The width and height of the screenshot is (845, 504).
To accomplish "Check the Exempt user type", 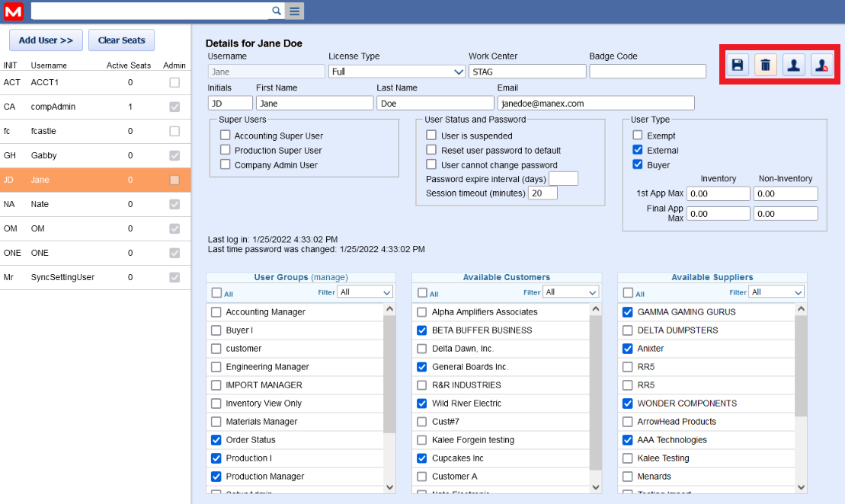I will [638, 136].
